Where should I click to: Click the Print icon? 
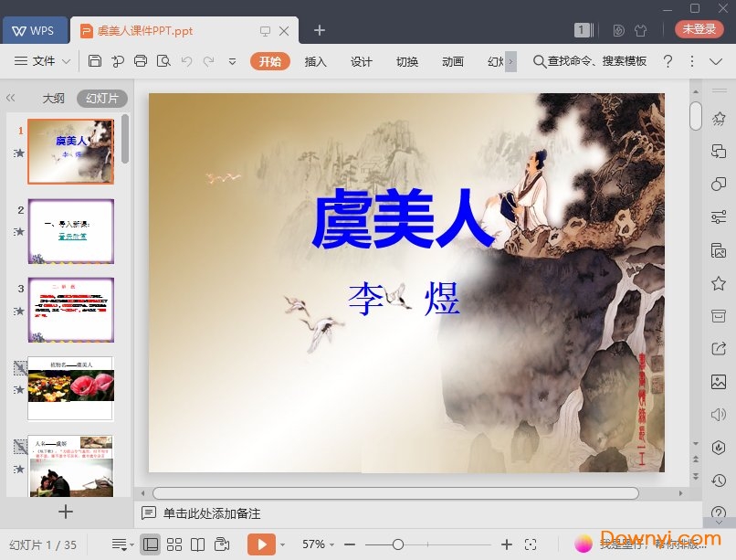pyautogui.click(x=142, y=59)
